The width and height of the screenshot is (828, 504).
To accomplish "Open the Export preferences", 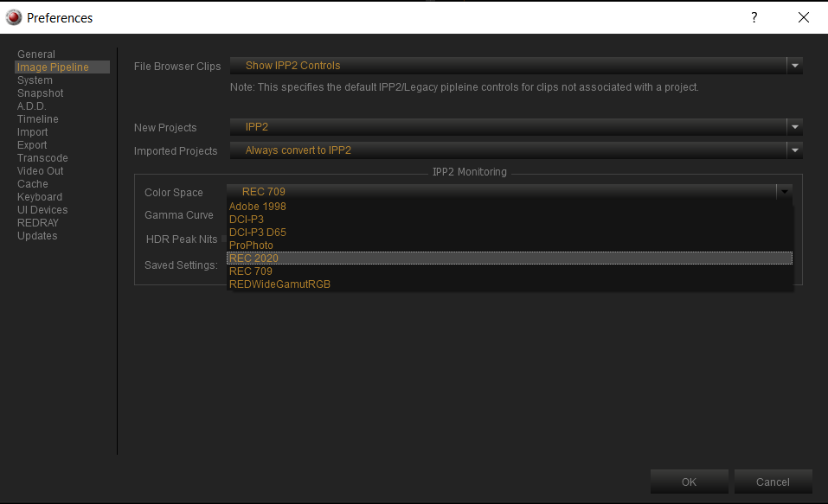I will (32, 144).
